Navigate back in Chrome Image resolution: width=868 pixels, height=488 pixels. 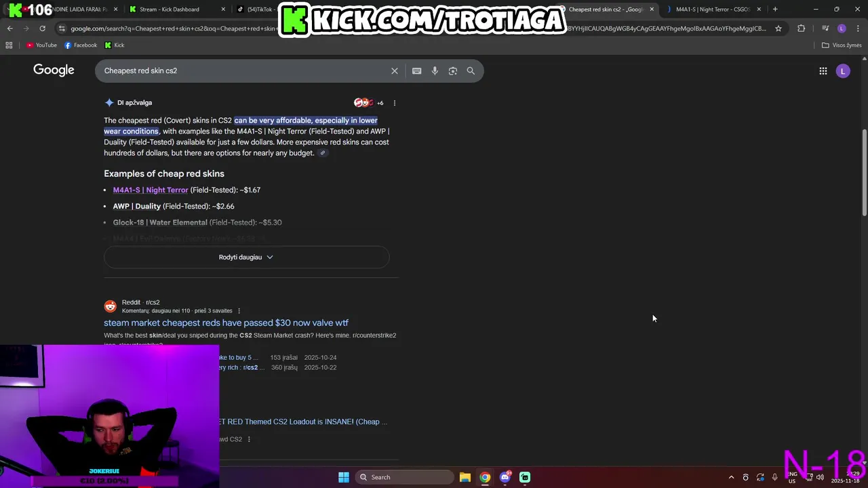click(9, 28)
